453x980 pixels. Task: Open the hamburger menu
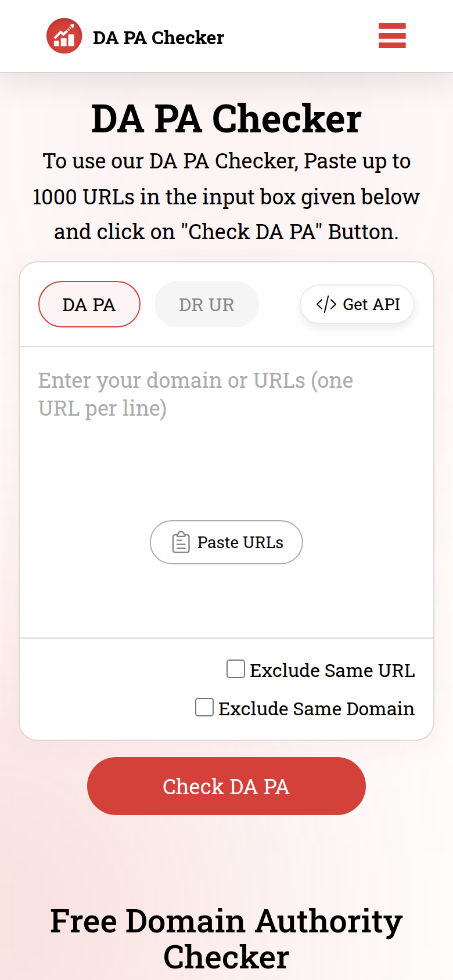pyautogui.click(x=392, y=36)
